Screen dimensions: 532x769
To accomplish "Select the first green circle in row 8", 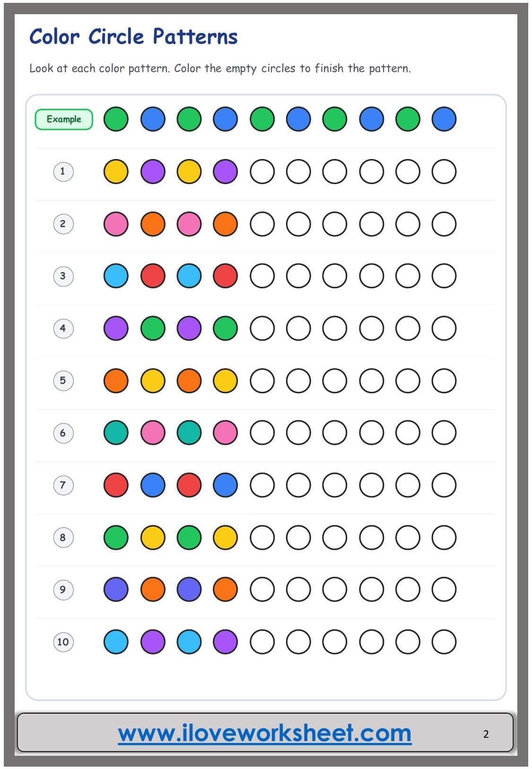I will [116, 538].
